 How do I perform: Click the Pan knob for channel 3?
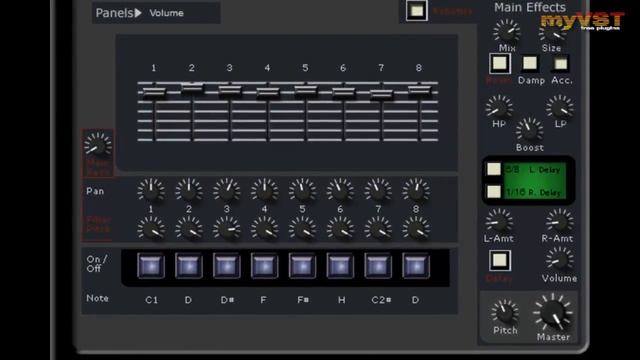click(x=227, y=191)
